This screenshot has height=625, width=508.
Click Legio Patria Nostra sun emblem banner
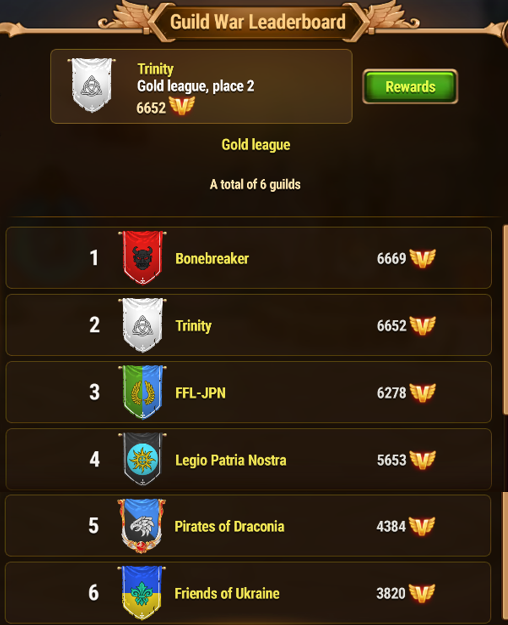click(x=142, y=459)
